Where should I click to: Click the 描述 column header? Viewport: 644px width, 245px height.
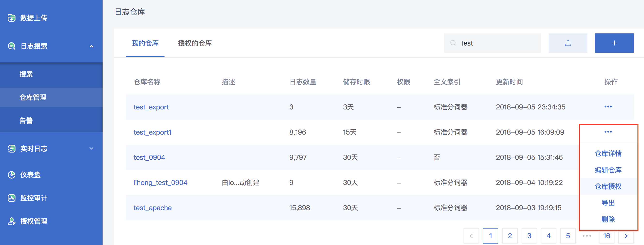(x=228, y=82)
